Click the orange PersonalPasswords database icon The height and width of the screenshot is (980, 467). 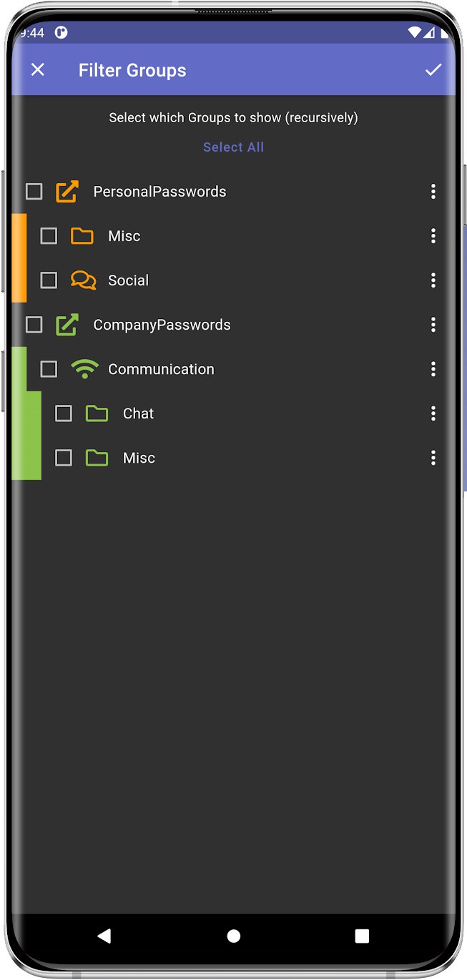(67, 191)
